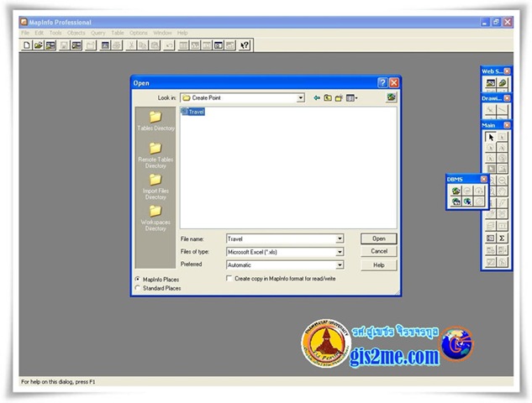Click bottom-left icon in DBMS toolbar
Image resolution: width=532 pixels, height=403 pixels.
click(x=456, y=201)
